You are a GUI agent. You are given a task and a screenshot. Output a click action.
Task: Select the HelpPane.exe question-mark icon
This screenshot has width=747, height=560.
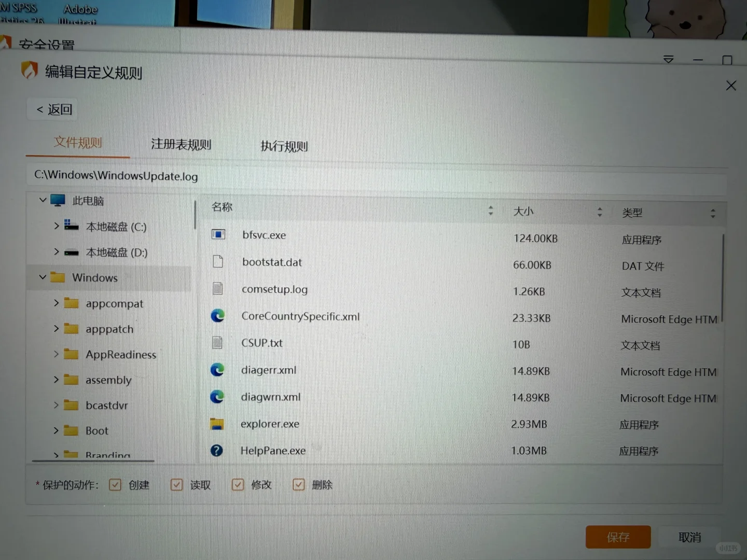pos(217,451)
